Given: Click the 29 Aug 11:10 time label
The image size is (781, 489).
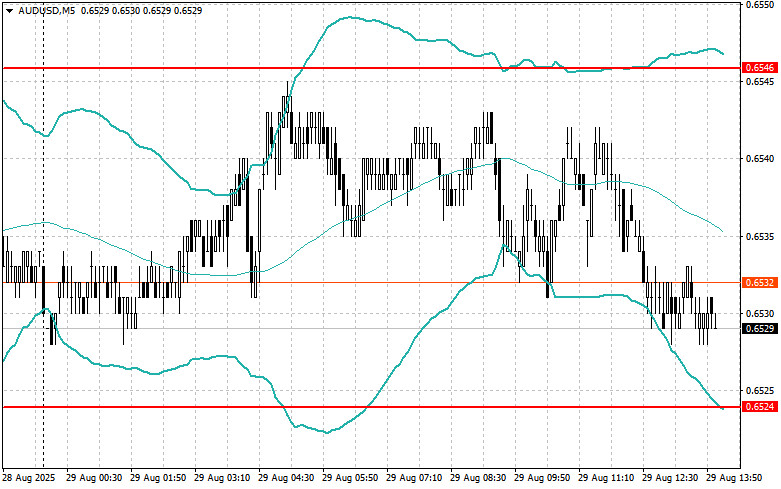Looking at the screenshot, I should (606, 478).
